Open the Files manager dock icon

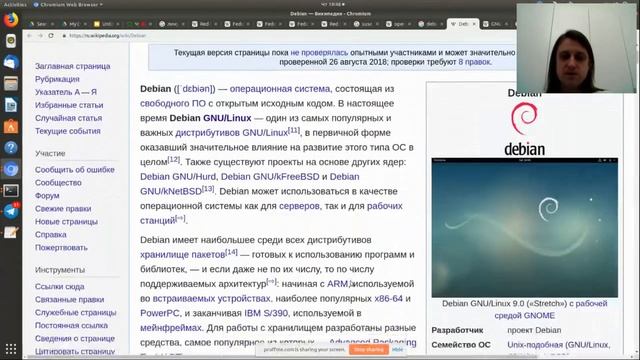11,83
